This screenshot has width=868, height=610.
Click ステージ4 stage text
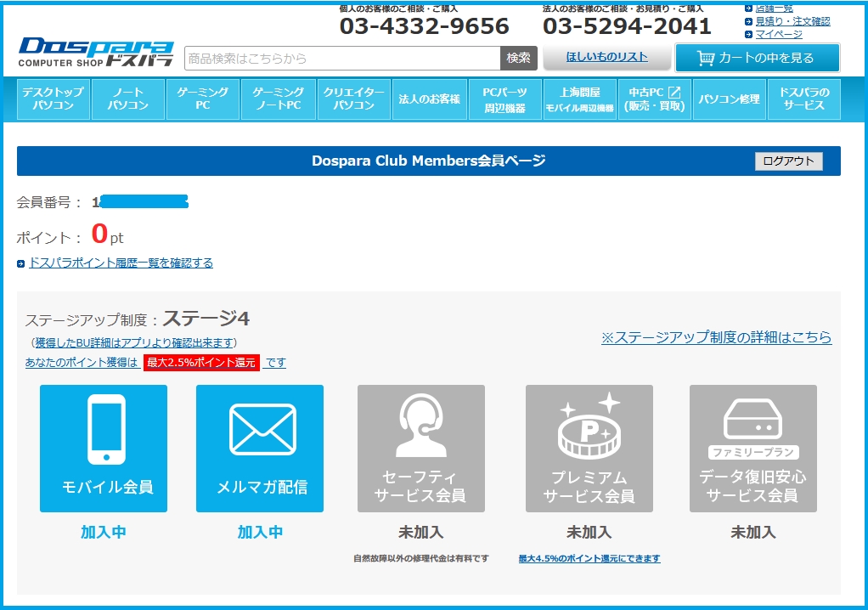[x=206, y=319]
